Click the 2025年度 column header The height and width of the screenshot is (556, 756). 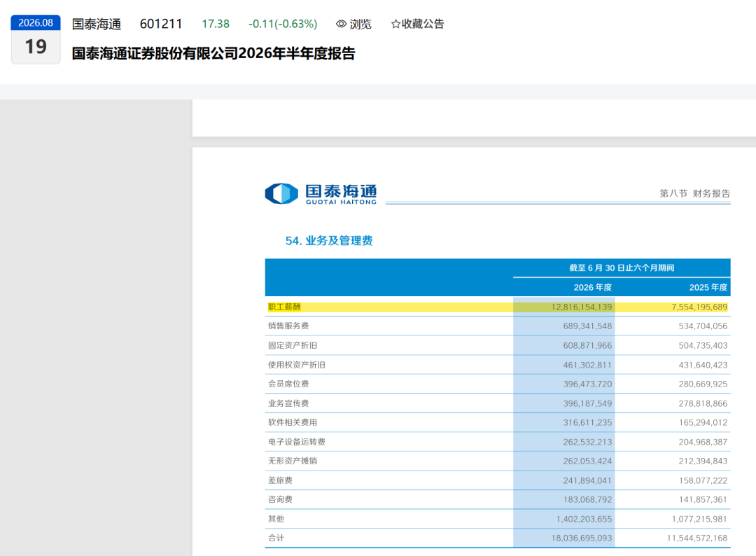pos(708,287)
